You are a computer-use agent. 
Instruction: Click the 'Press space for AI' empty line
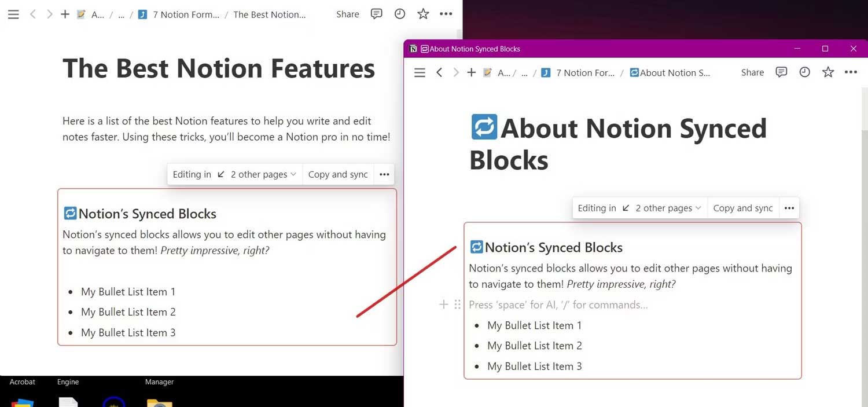pos(558,305)
